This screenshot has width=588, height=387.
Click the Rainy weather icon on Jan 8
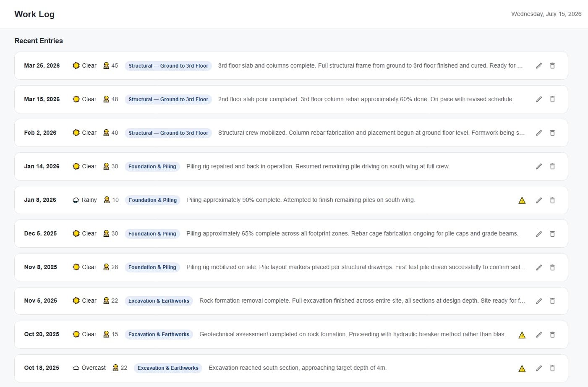pos(76,200)
